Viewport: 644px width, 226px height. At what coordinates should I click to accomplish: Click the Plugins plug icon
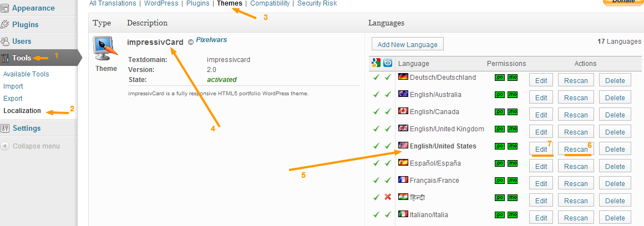(x=5, y=24)
